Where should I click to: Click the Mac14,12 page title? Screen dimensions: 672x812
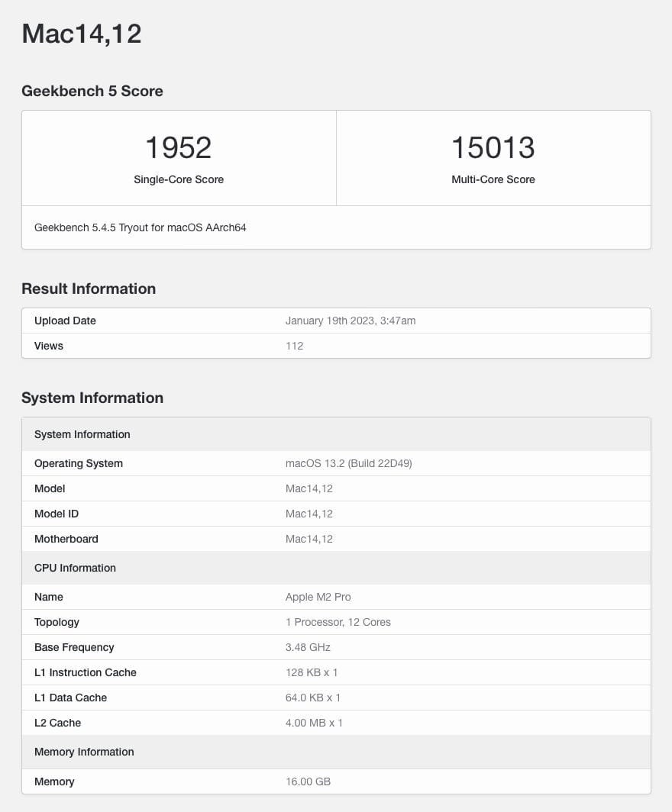[82, 34]
